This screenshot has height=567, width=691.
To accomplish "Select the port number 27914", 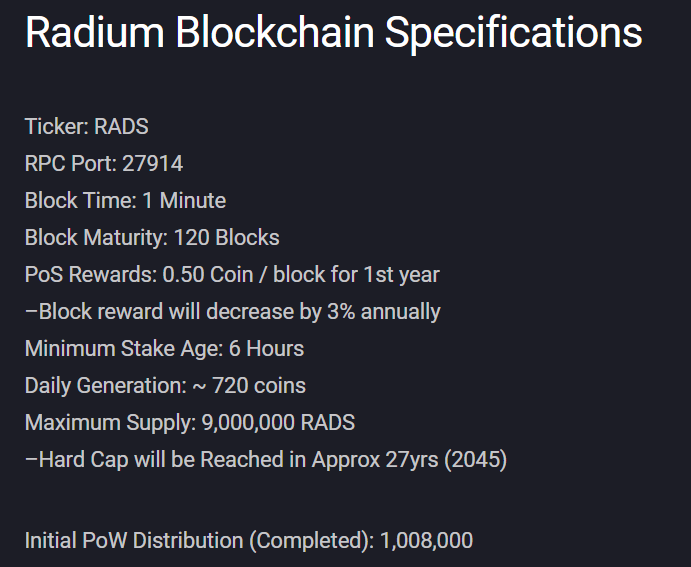I will [x=152, y=164].
